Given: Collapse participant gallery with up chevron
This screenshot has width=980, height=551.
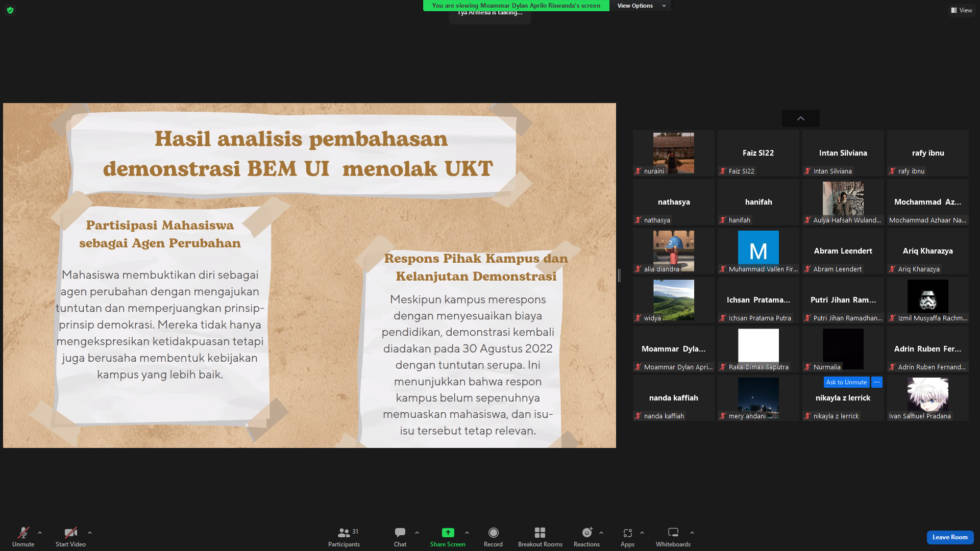Looking at the screenshot, I should tap(801, 118).
